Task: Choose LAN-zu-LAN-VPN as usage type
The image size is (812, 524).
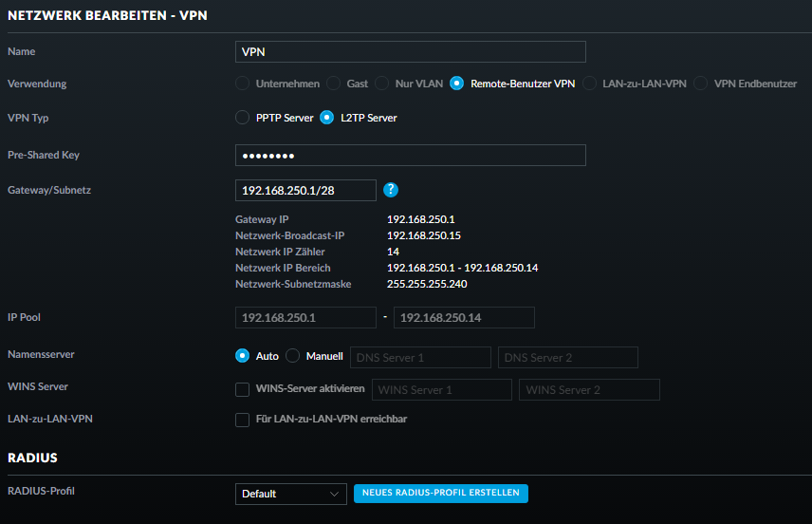Action: [590, 84]
